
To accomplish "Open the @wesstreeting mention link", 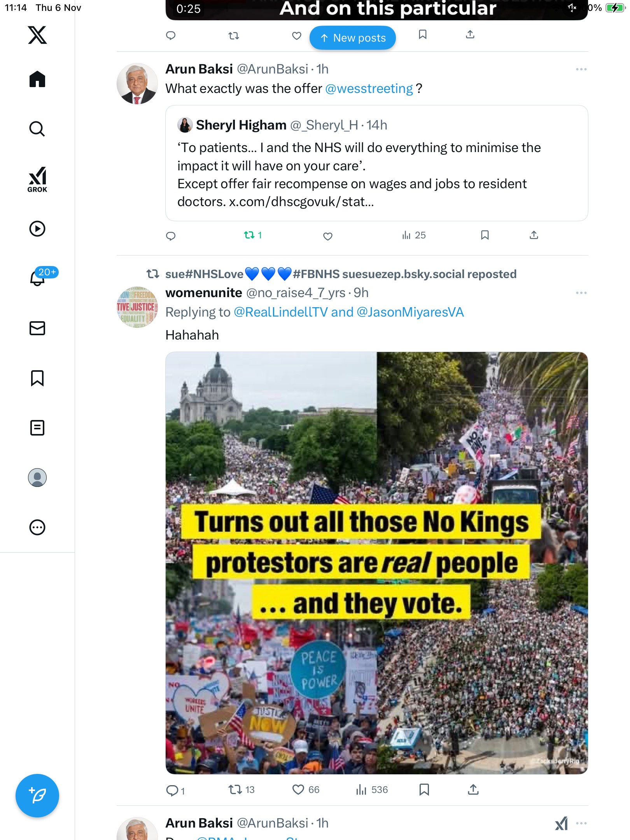I will coord(369,89).
